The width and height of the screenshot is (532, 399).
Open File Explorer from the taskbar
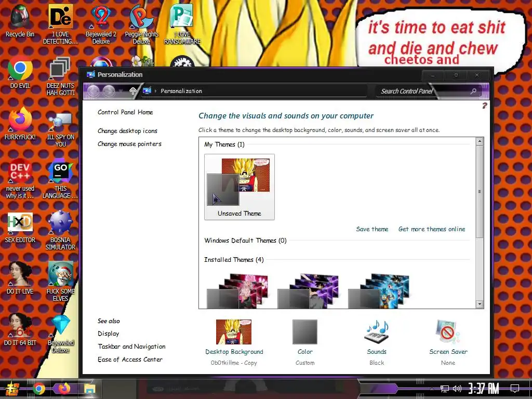[90, 389]
